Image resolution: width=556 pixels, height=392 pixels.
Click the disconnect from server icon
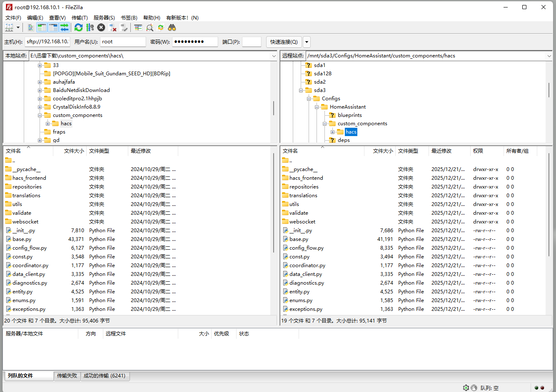[x=112, y=27]
